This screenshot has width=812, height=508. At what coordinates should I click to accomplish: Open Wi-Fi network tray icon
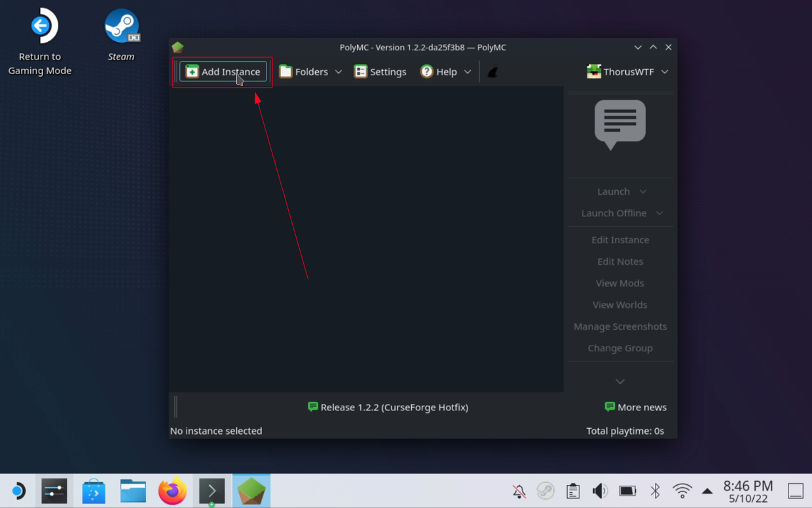[x=682, y=491]
